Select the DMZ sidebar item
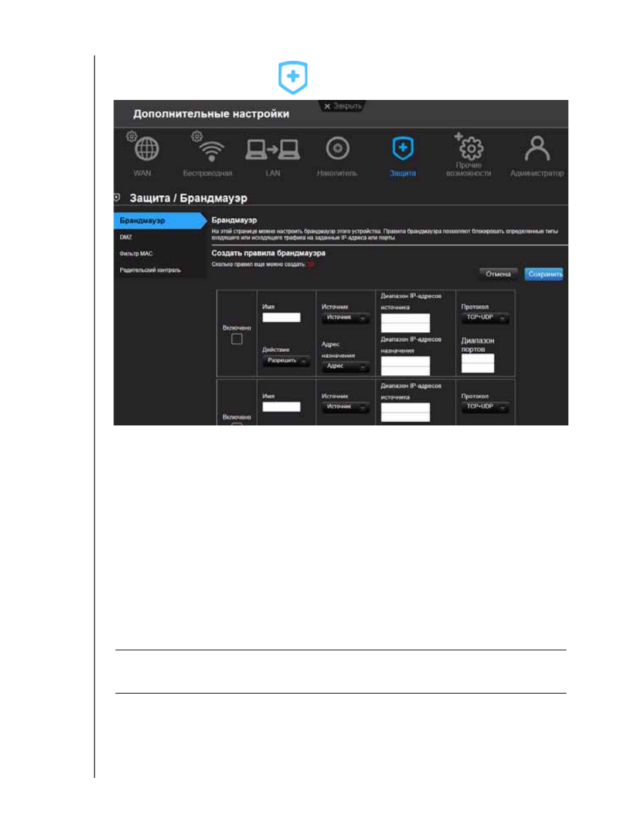 126,237
